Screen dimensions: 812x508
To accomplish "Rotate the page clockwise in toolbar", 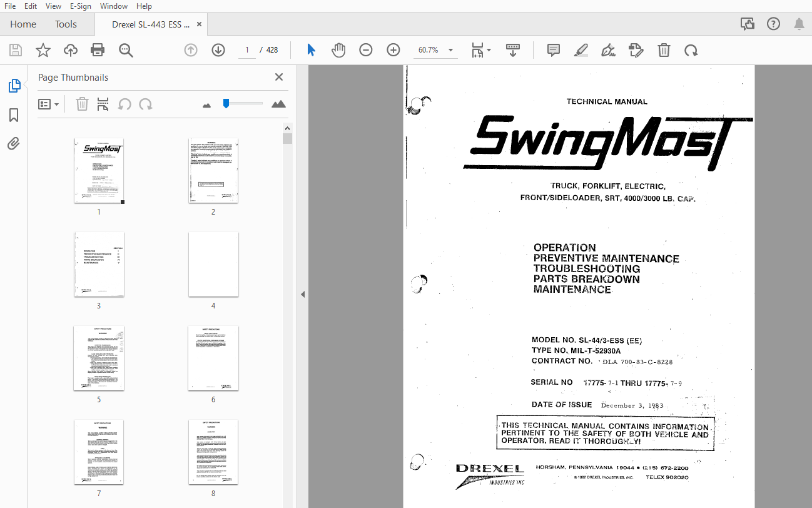I will pos(691,50).
